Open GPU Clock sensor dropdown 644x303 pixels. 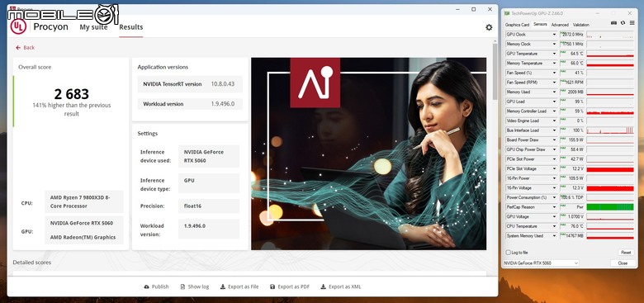[555, 35]
